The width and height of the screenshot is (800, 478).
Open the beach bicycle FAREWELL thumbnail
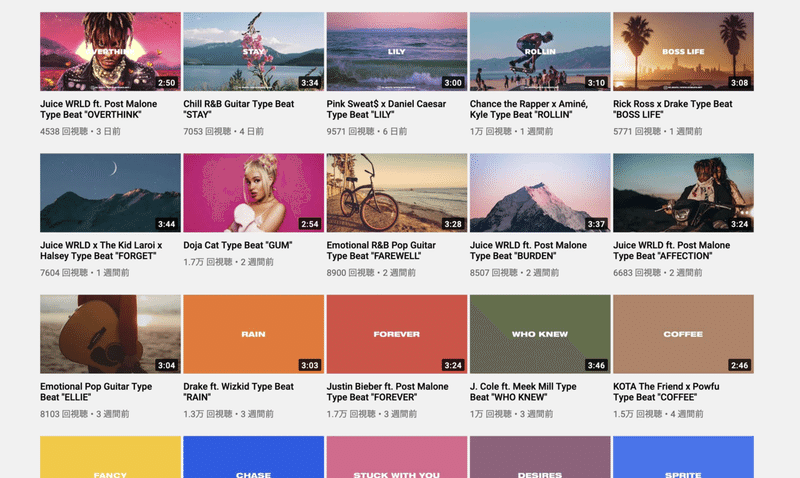click(x=397, y=193)
